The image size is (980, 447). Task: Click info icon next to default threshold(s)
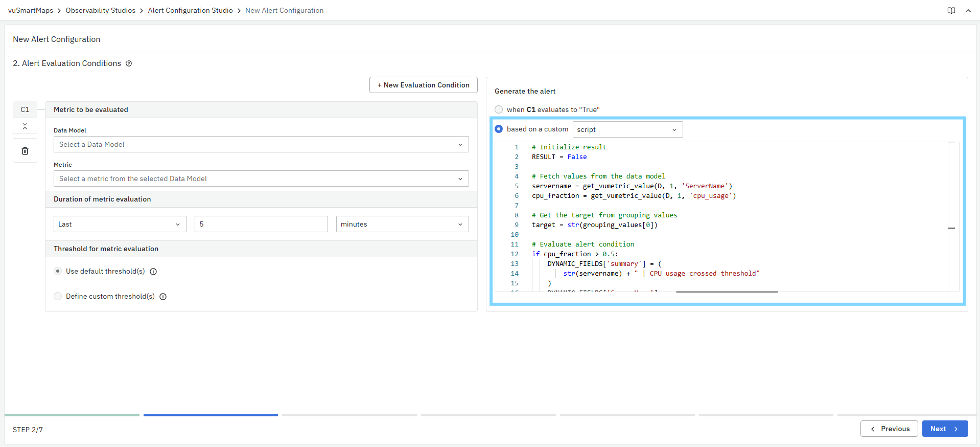(153, 272)
